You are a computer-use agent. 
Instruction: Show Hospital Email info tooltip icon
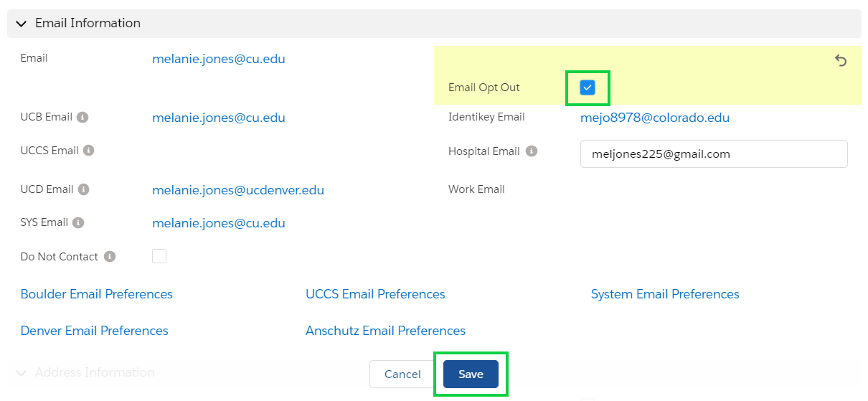pos(532,151)
